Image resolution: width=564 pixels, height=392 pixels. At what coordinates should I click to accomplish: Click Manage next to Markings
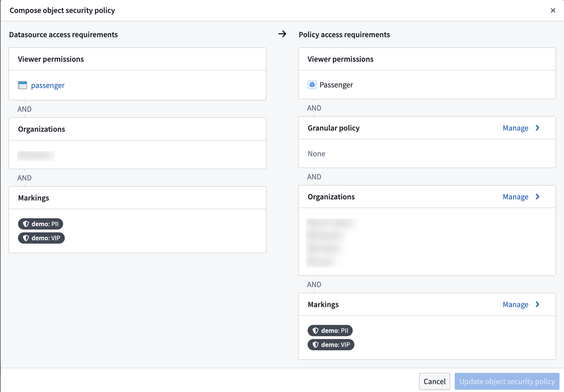tap(515, 304)
